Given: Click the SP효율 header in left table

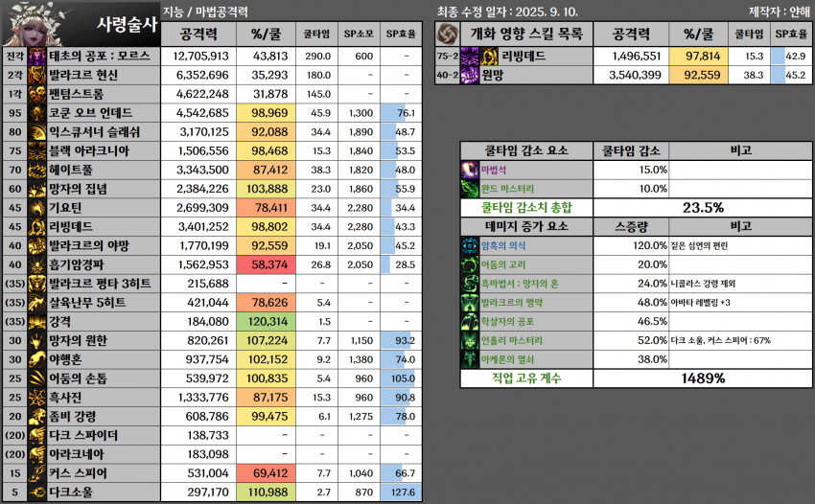Looking at the screenshot, I should [x=401, y=34].
